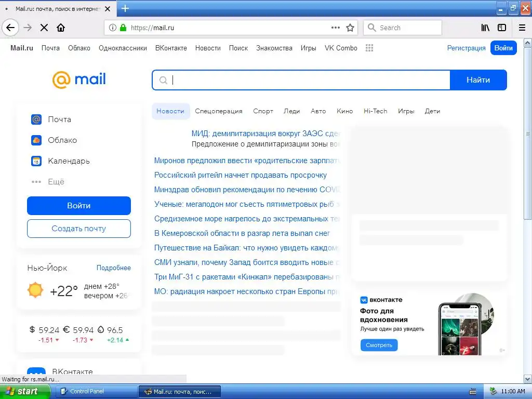532x399 pixels.
Task: Open all projects grid icon in Mail.ru navbar
Action: pos(369,48)
